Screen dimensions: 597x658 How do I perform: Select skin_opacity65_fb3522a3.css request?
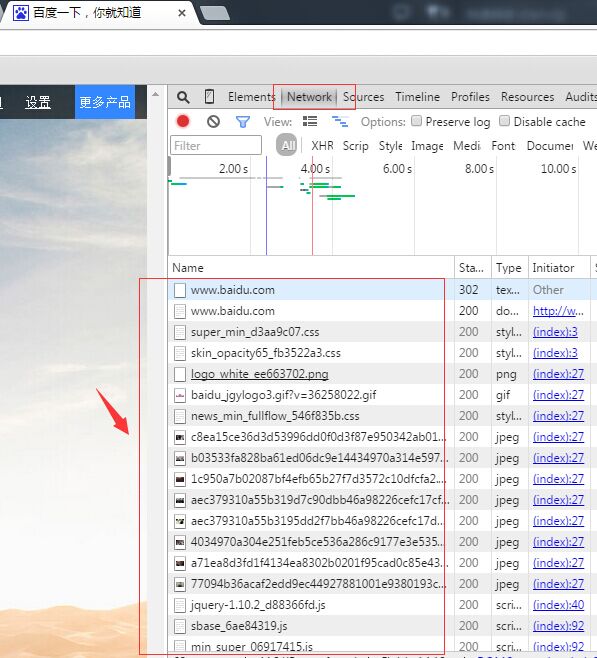(x=382, y=353)
